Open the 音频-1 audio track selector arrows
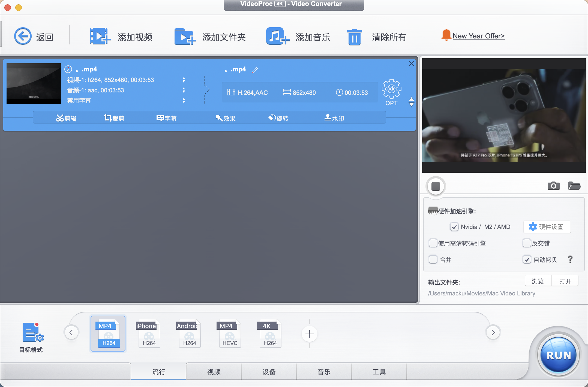 184,90
